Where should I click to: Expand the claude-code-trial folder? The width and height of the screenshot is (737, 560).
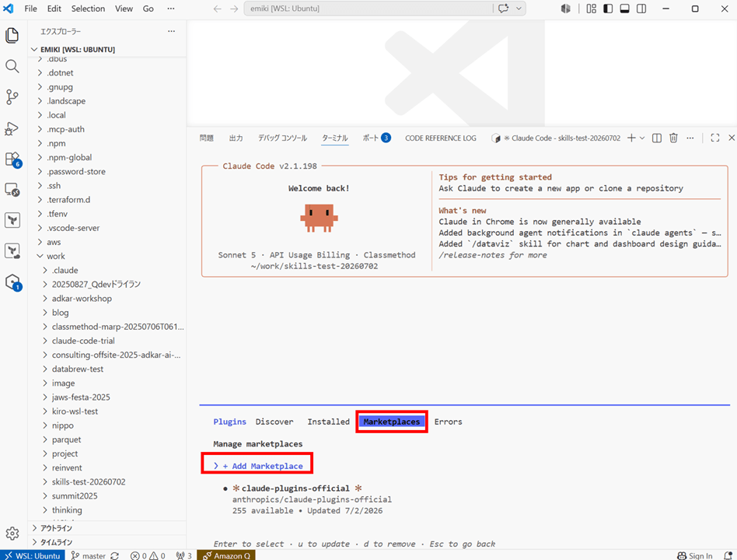(x=107, y=341)
